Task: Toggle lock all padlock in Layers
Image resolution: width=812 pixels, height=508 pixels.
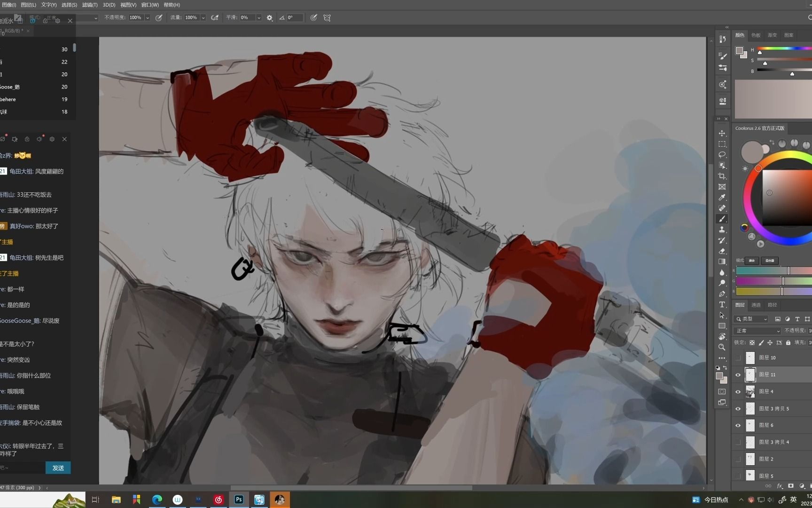Action: pos(788,342)
